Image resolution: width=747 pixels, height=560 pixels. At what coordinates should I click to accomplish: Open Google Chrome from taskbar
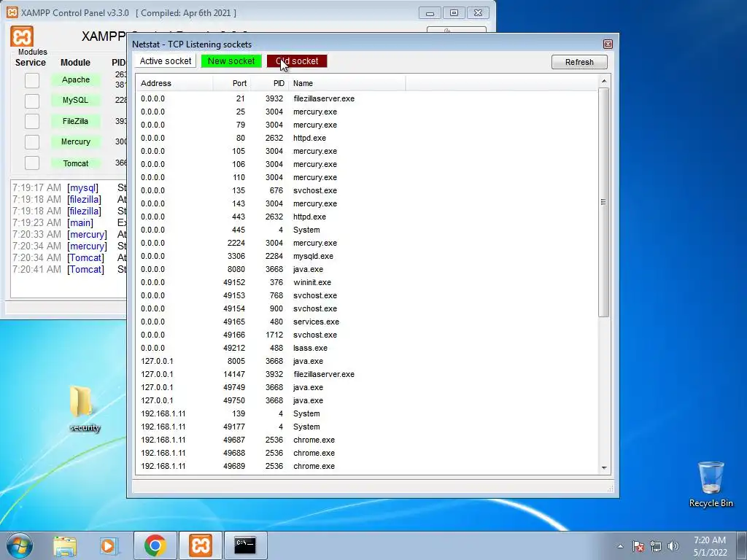click(x=155, y=545)
